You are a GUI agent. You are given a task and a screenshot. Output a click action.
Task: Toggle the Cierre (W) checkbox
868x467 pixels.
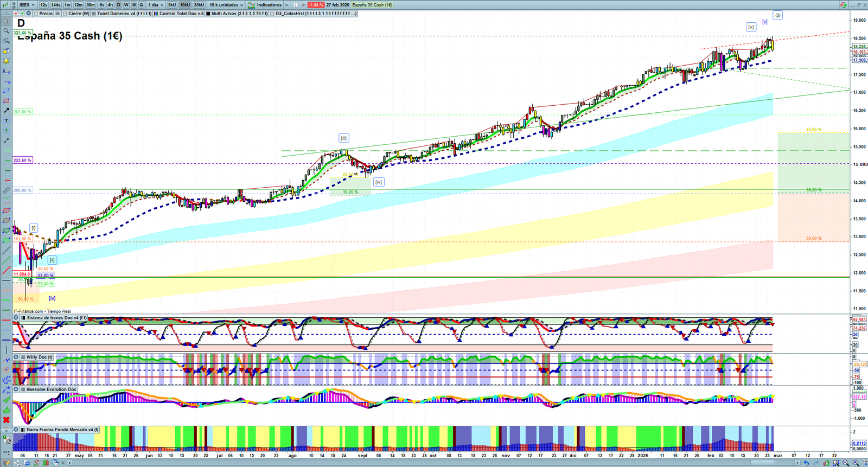[x=65, y=14]
